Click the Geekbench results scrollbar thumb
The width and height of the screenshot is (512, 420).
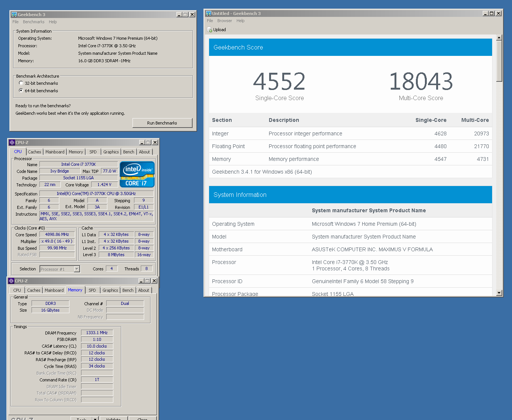click(x=499, y=61)
